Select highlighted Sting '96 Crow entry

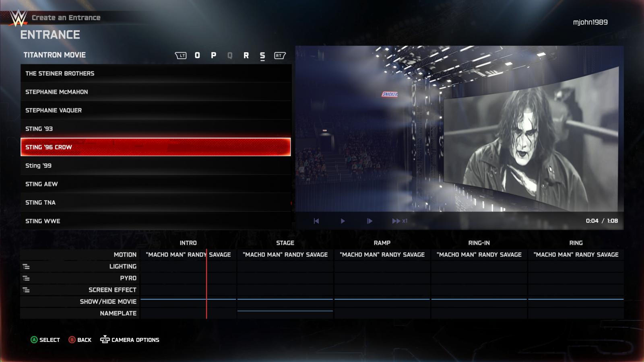(x=156, y=147)
